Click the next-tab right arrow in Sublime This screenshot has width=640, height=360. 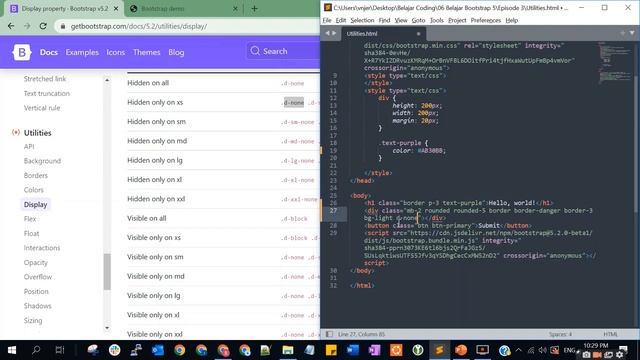334,33
